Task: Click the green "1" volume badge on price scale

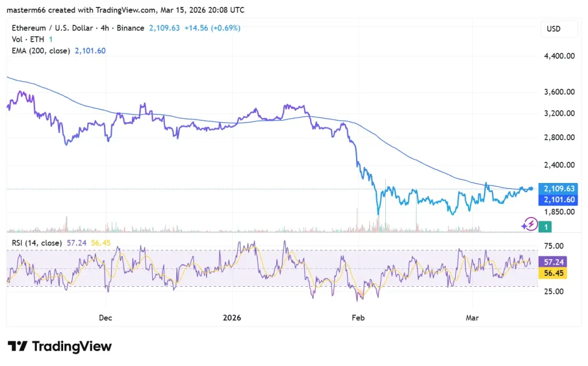Action: [x=544, y=227]
